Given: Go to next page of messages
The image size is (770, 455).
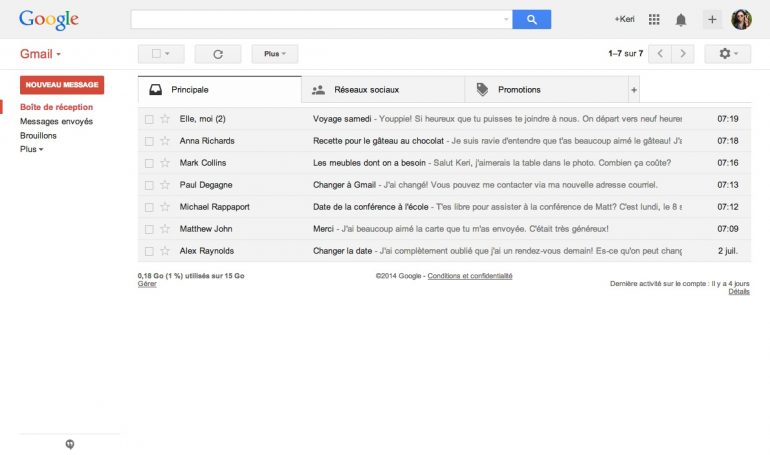Looking at the screenshot, I should tap(682, 54).
